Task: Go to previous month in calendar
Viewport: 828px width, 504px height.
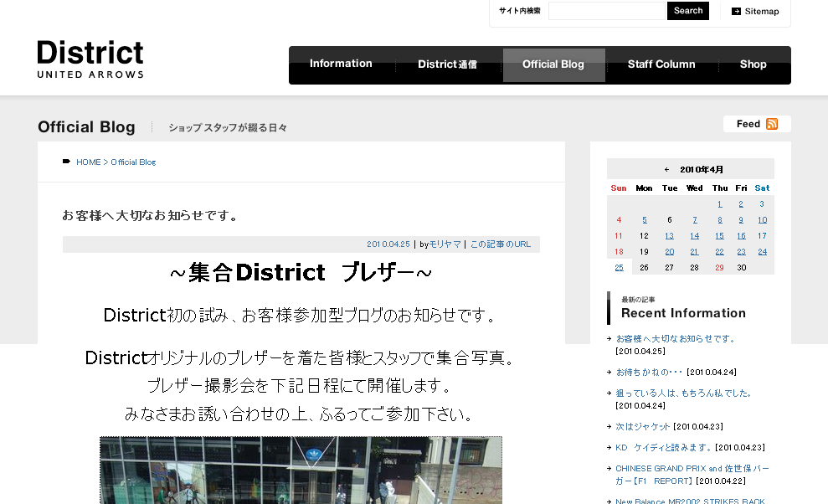Action: 666,169
